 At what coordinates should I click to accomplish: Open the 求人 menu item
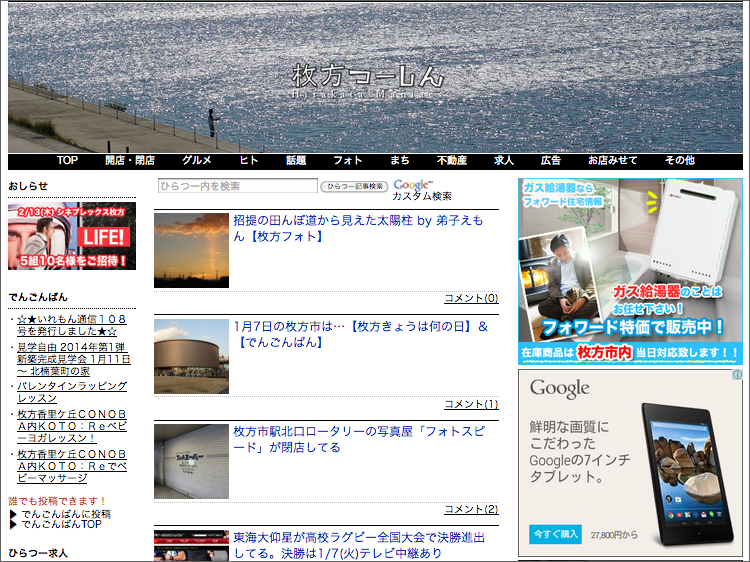pyautogui.click(x=504, y=161)
